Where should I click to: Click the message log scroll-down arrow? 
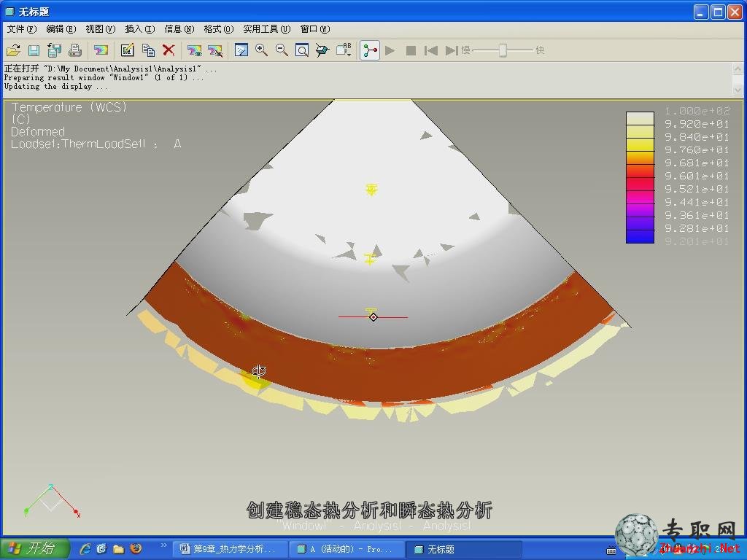[738, 90]
